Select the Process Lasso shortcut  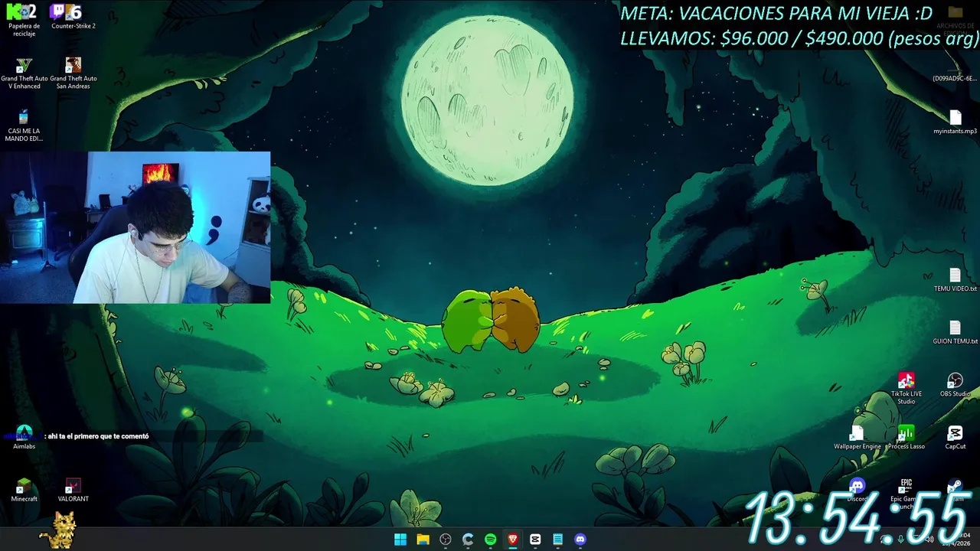906,438
